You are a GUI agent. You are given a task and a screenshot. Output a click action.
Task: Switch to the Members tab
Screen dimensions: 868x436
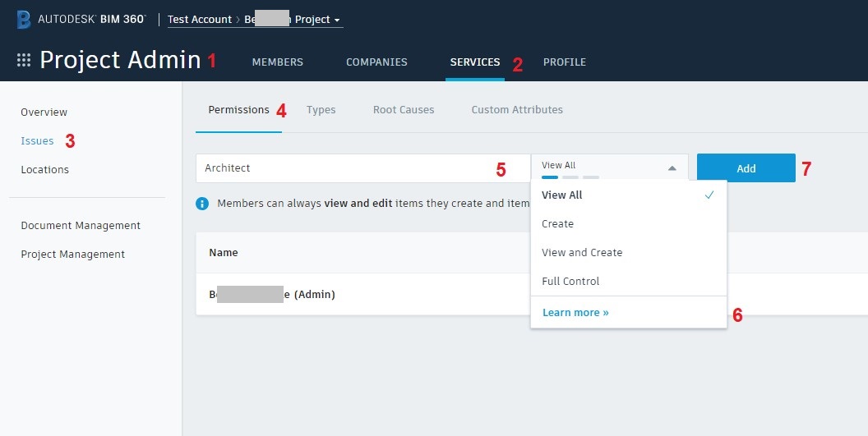pos(277,62)
